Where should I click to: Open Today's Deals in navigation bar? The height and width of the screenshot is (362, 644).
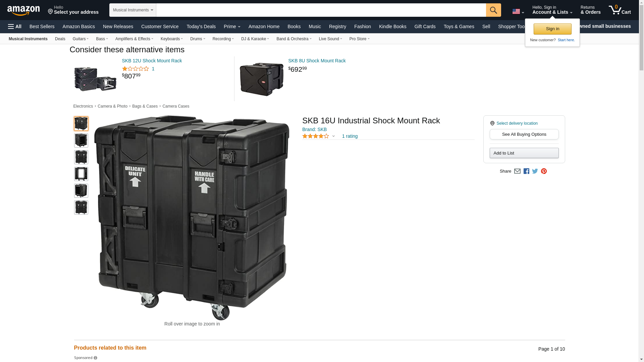(201, 26)
